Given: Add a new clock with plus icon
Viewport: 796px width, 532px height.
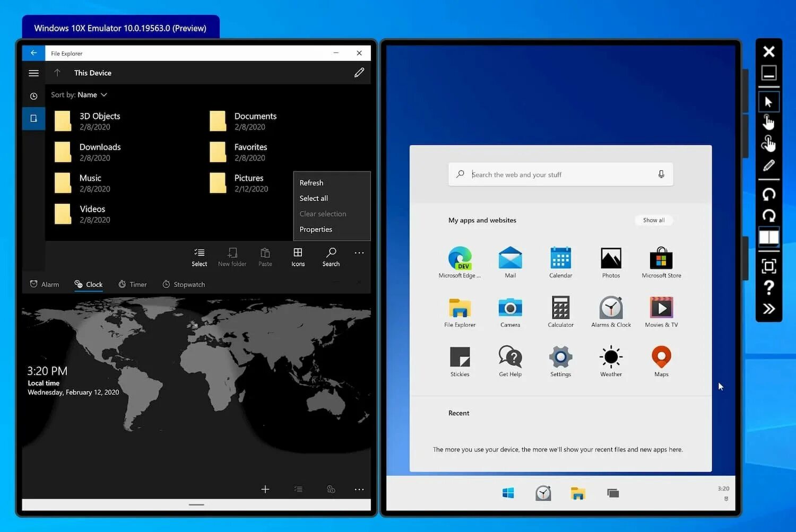Looking at the screenshot, I should pos(265,489).
